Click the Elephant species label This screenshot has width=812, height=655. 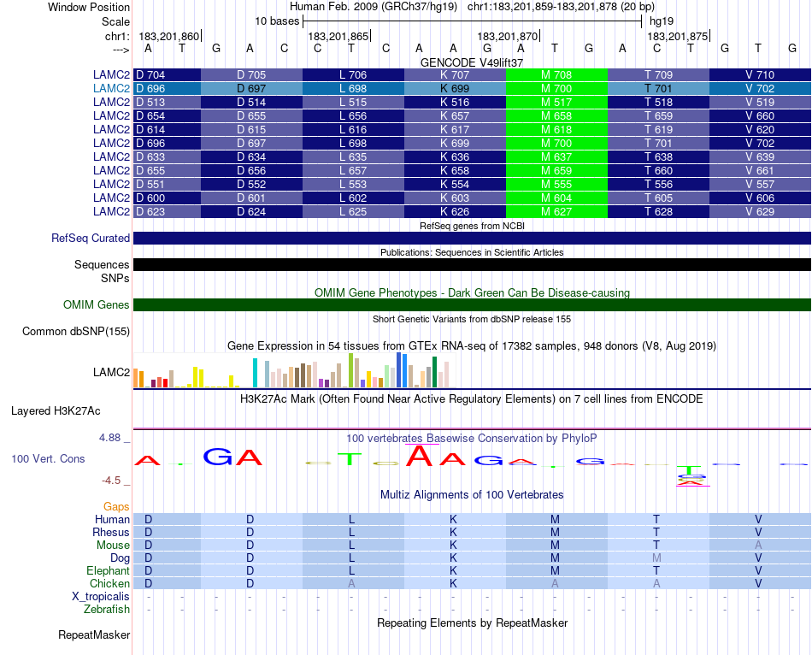coord(109,570)
